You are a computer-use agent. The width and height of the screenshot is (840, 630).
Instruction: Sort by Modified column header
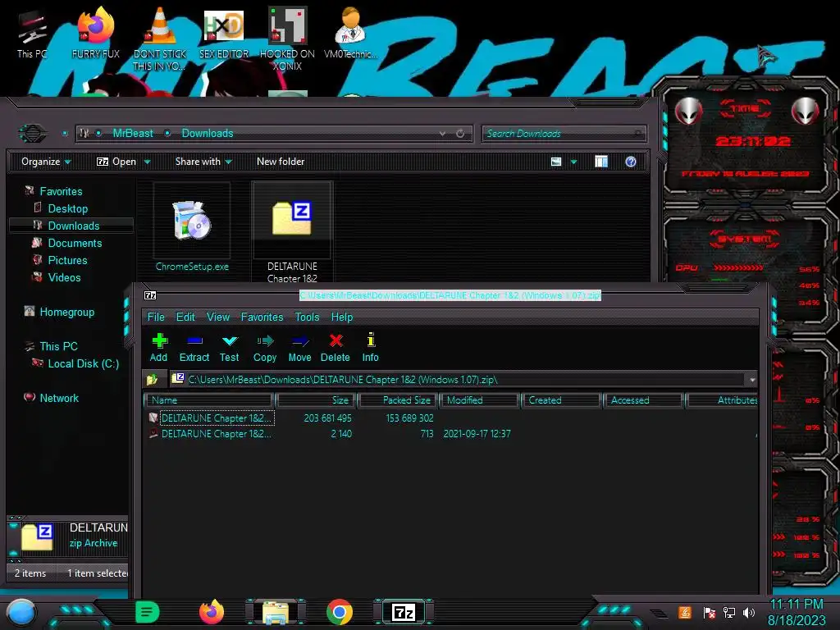click(479, 400)
